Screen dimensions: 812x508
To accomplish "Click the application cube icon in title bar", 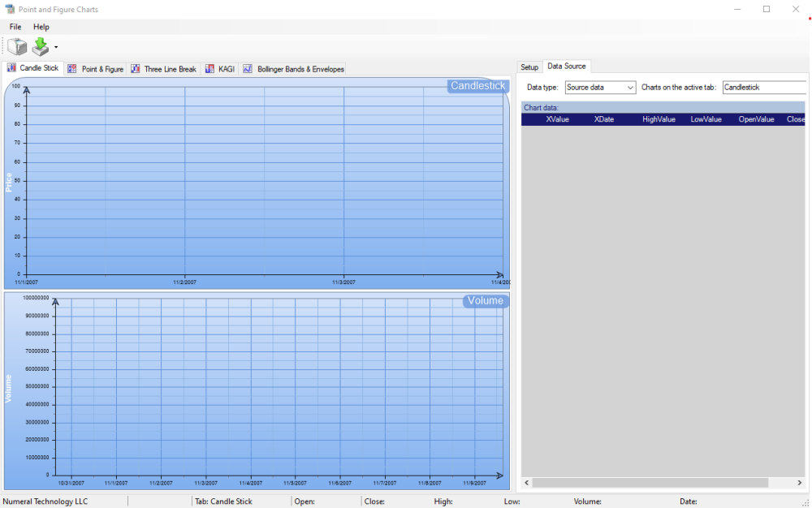I will pos(9,9).
